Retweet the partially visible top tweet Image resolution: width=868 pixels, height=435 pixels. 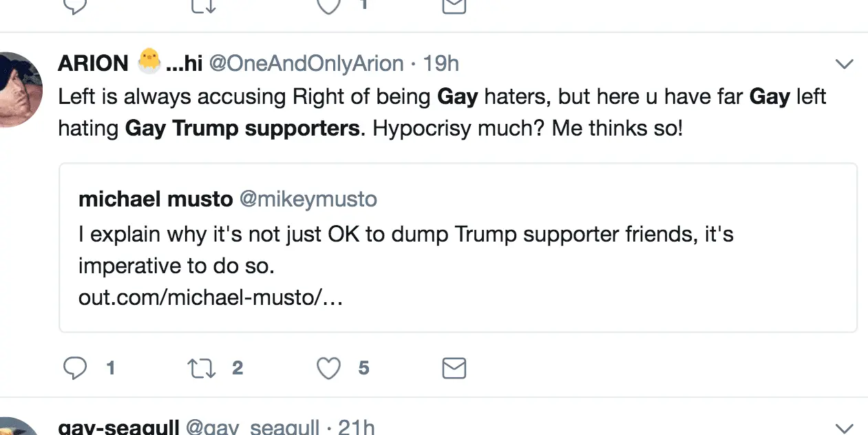[202, 5]
